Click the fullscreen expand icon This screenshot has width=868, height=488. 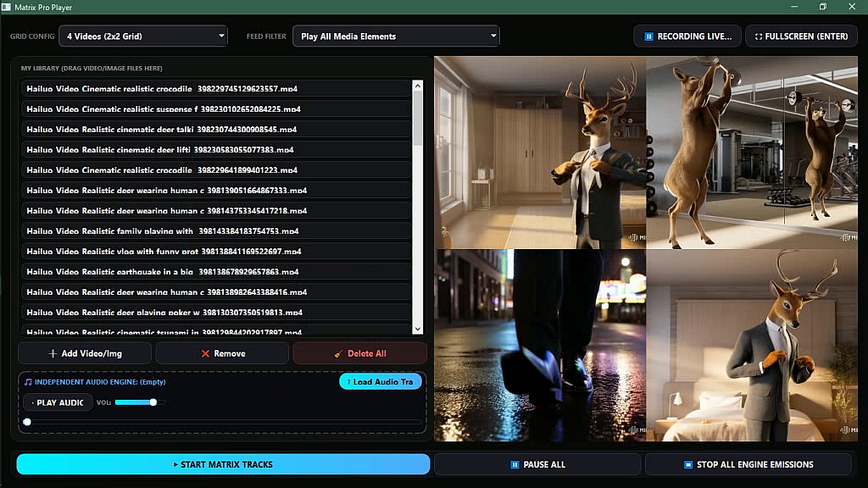point(759,36)
